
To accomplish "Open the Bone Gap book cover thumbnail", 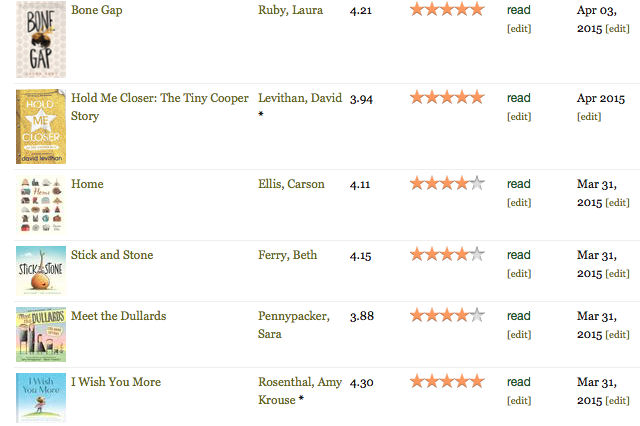I will pyautogui.click(x=40, y=42).
